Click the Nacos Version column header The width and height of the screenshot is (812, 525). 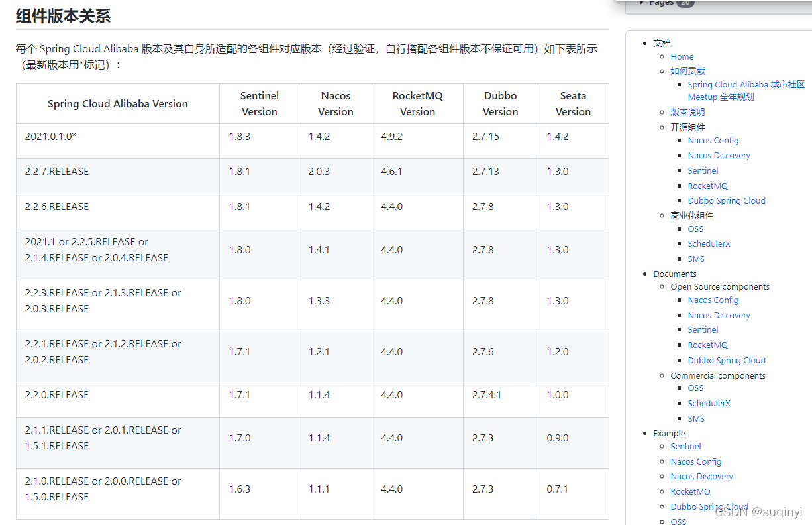tap(336, 104)
